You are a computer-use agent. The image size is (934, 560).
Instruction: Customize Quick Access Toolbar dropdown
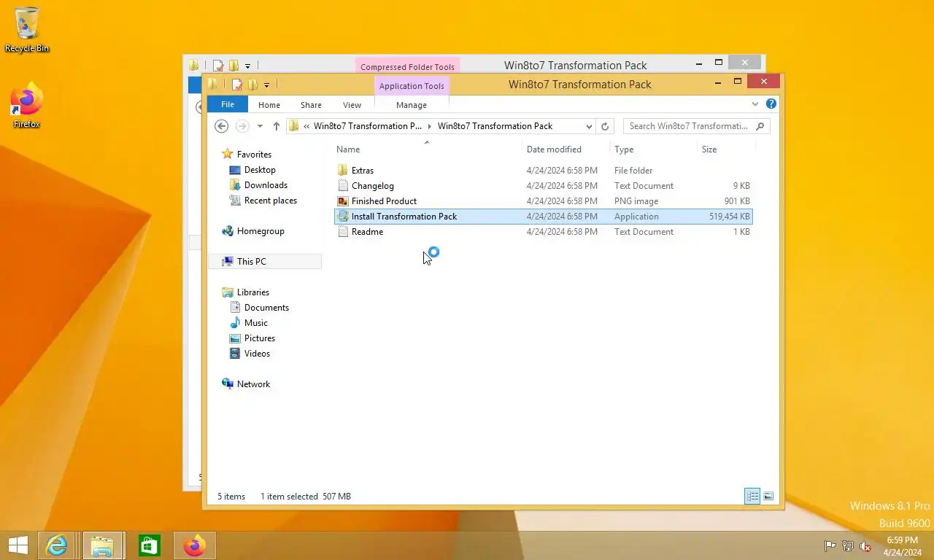coord(266,85)
